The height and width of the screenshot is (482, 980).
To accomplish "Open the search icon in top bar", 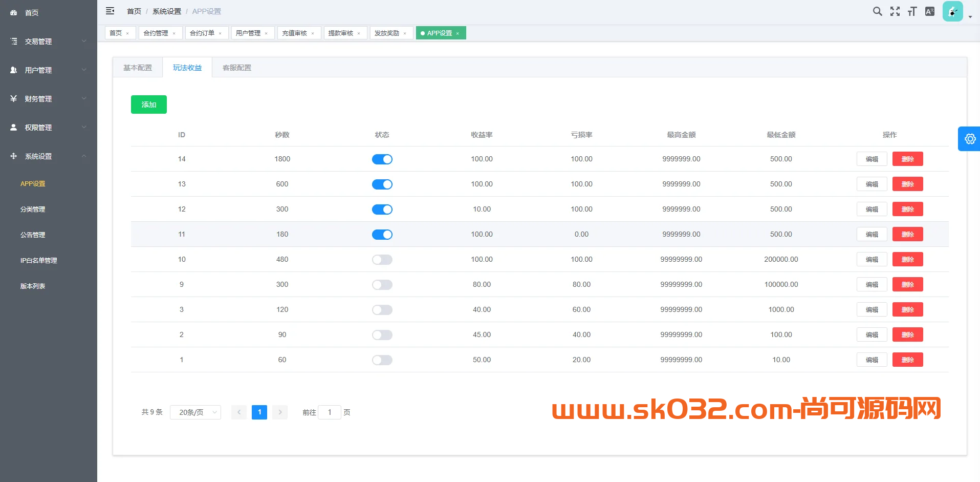I will [877, 11].
